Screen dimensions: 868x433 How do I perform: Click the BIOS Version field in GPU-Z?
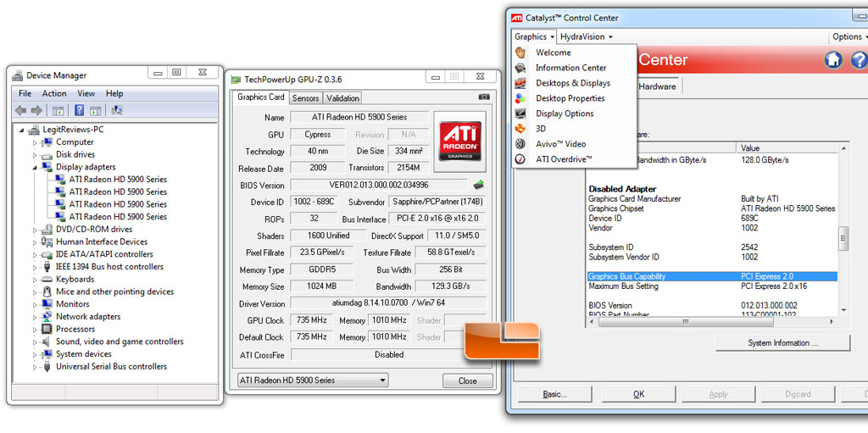(380, 185)
